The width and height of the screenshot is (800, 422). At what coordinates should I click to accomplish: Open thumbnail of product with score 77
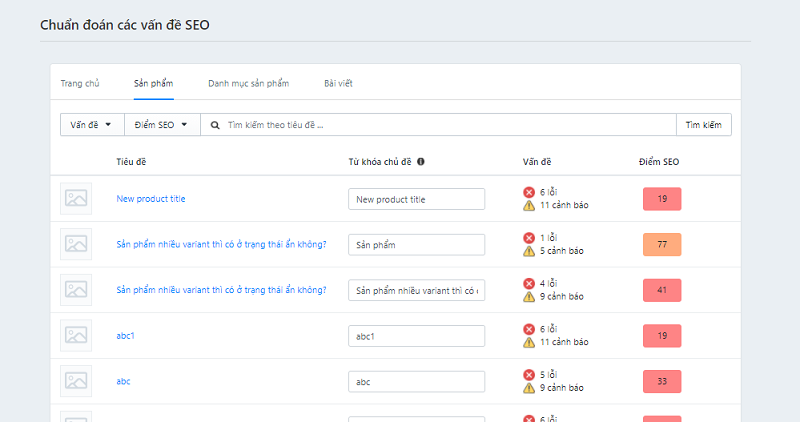pyautogui.click(x=76, y=244)
